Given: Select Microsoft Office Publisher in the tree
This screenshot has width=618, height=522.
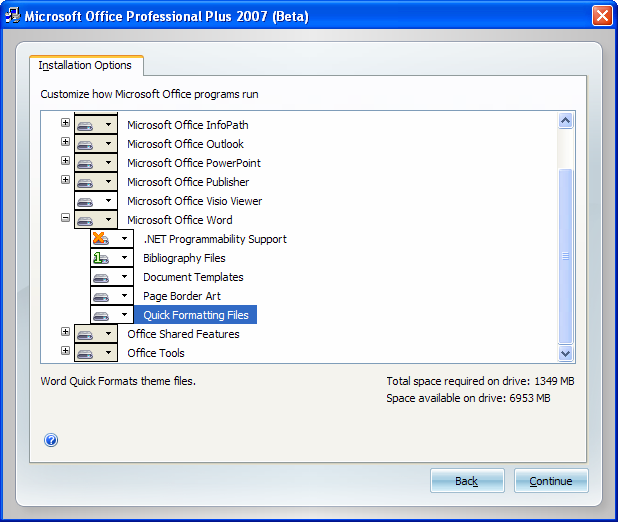Looking at the screenshot, I should [x=188, y=182].
